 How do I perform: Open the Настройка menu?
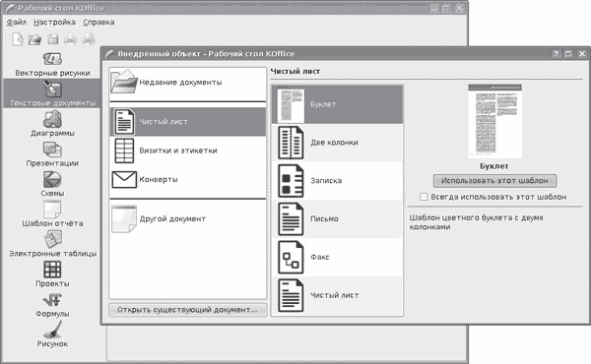pos(54,23)
